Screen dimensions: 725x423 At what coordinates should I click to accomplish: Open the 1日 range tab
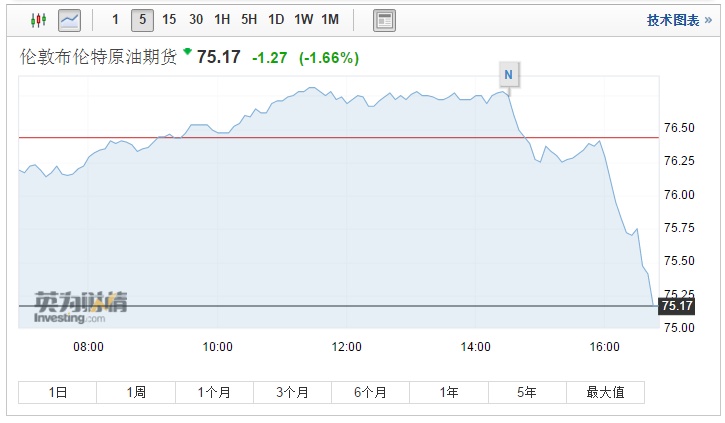pos(58,392)
